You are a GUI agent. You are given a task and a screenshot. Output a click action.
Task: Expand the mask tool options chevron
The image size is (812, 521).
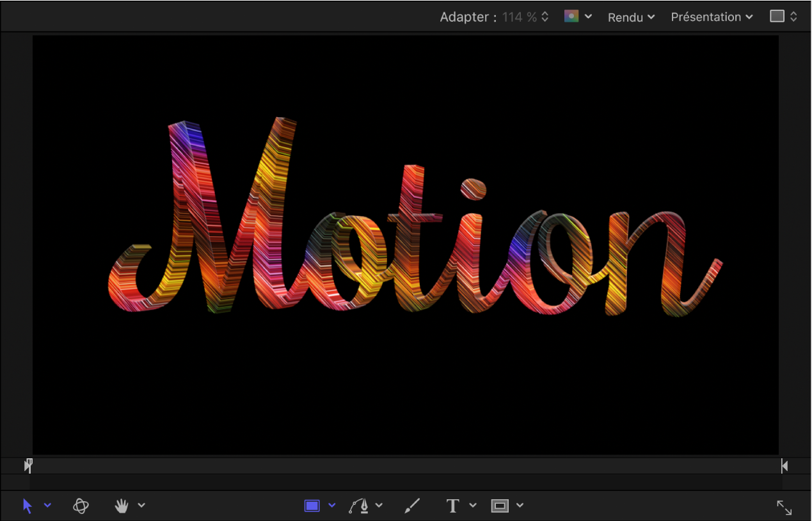(519, 506)
